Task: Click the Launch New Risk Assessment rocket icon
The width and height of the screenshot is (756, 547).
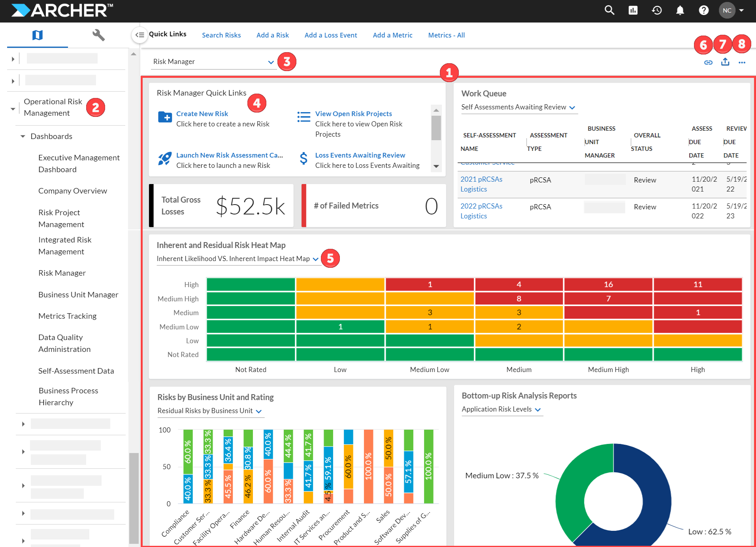Action: coord(164,158)
